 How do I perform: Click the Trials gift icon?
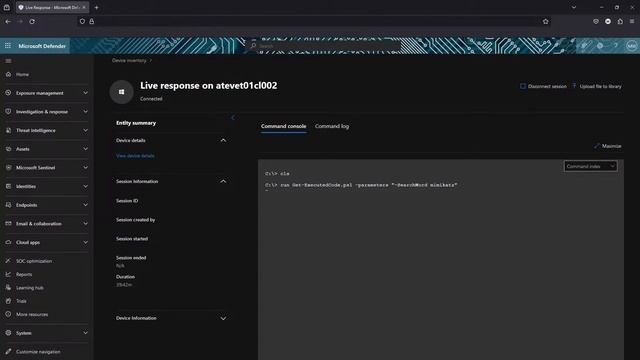[8, 301]
